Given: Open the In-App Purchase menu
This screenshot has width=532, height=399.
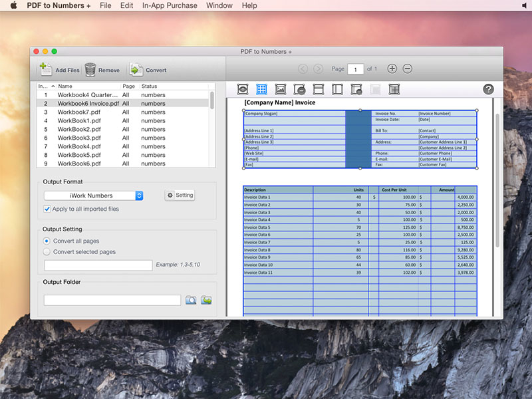Looking at the screenshot, I should coord(170,5).
